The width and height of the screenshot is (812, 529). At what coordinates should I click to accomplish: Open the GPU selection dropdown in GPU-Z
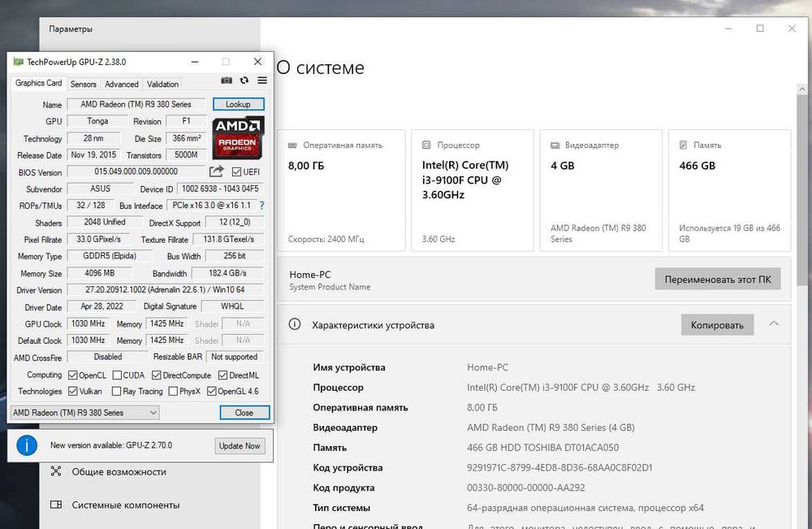(x=85, y=413)
